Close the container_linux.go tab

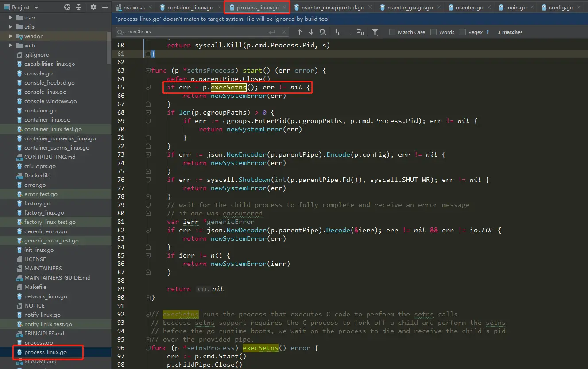tap(219, 8)
